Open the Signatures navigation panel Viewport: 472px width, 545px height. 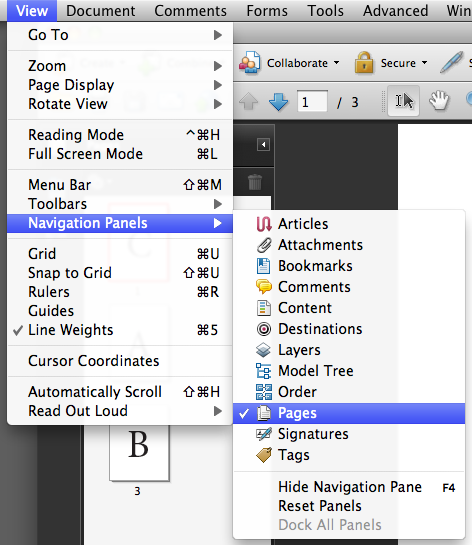click(349, 434)
